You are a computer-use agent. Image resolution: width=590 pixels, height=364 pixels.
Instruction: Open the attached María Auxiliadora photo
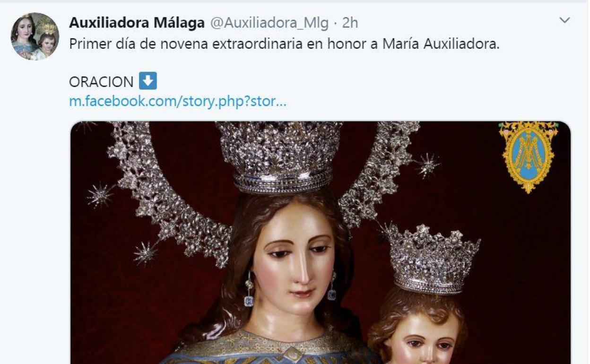[x=321, y=243]
